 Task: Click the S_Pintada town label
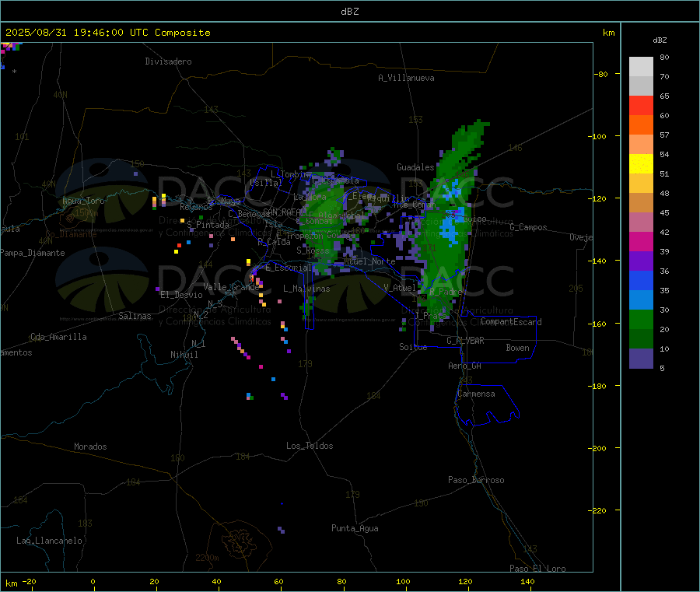pos(208,225)
